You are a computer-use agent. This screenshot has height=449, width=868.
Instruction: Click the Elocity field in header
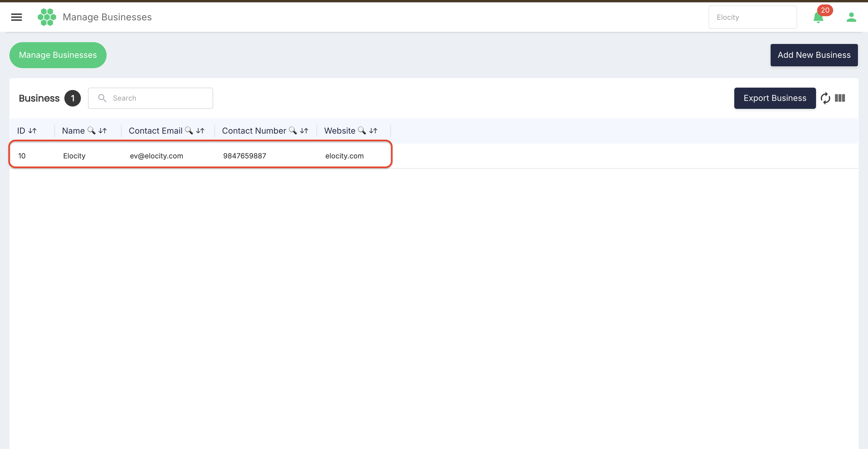(753, 17)
